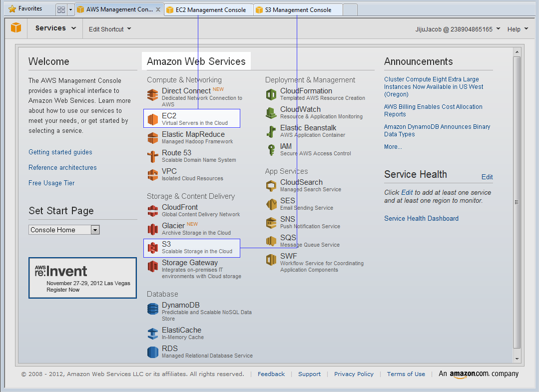
Task: Switch to the S3 Management Console tab
Action: point(298,10)
